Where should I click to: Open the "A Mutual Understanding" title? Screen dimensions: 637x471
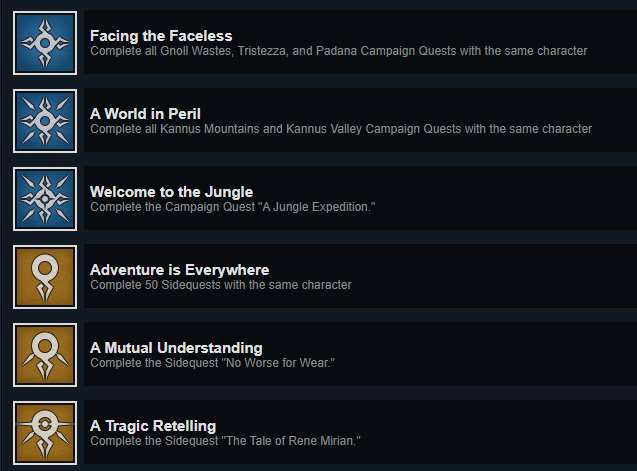(176, 348)
